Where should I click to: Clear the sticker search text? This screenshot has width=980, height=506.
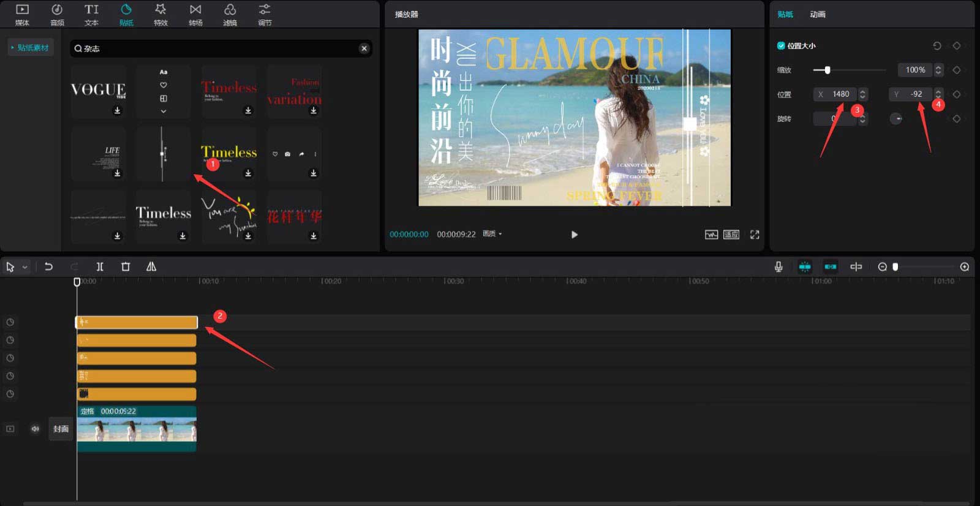364,48
